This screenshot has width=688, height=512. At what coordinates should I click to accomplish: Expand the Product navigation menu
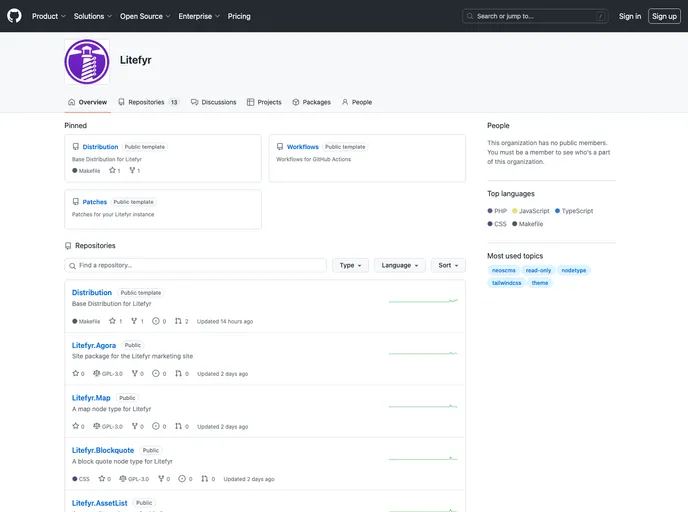click(x=48, y=16)
